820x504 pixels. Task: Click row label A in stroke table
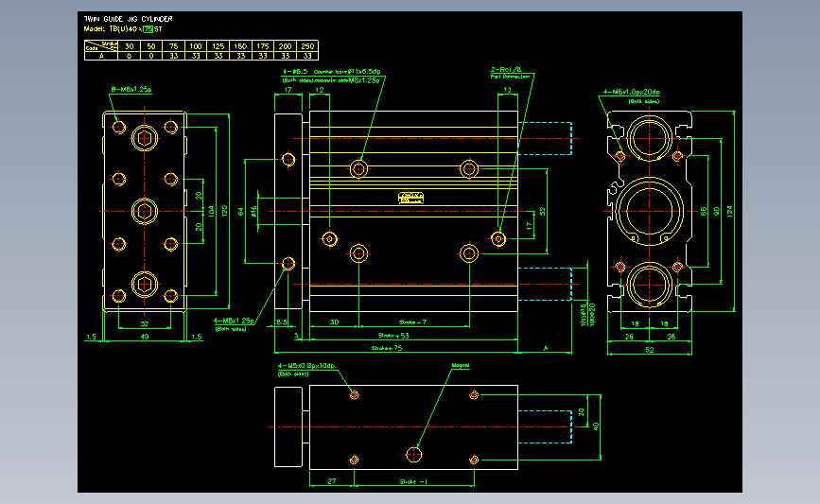click(x=101, y=56)
